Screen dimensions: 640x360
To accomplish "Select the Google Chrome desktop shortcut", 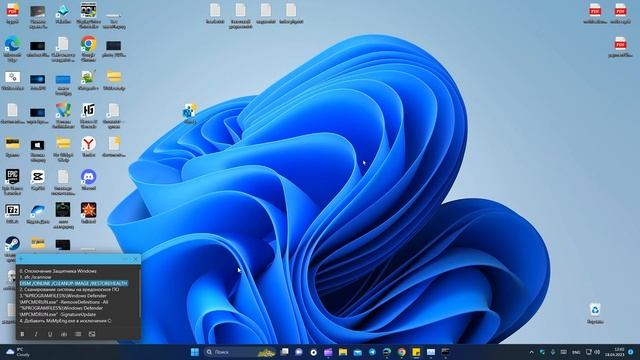I will (88, 48).
